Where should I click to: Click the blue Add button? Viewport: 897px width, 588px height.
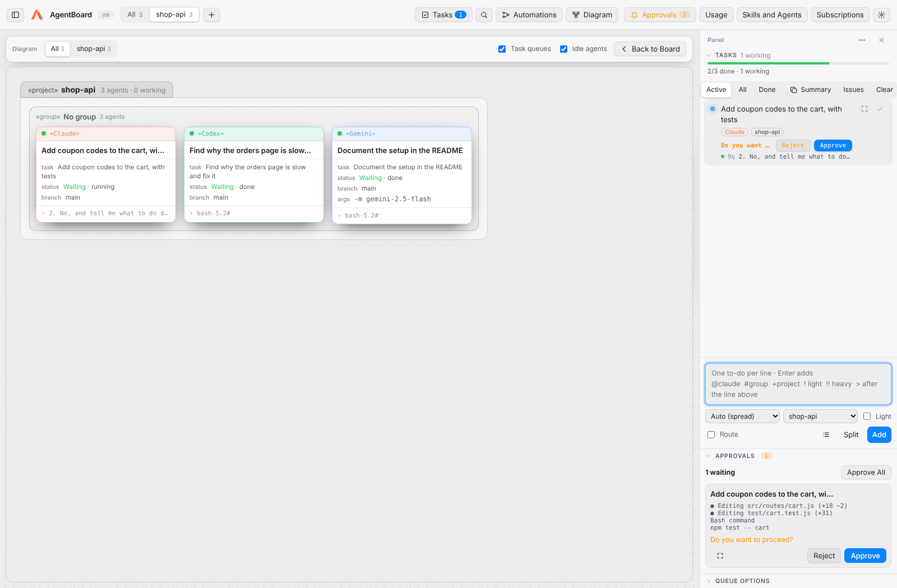click(879, 434)
